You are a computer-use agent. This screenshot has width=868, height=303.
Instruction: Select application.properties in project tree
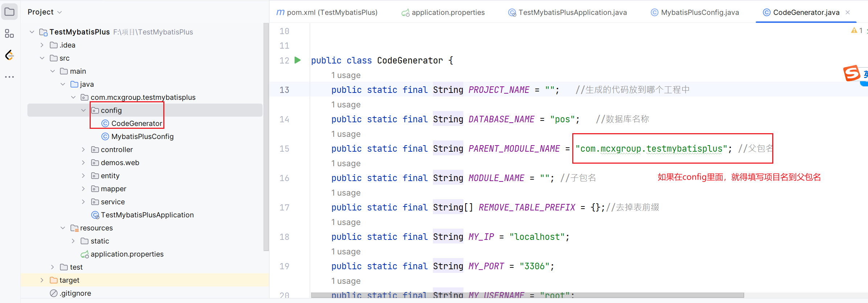tap(127, 254)
